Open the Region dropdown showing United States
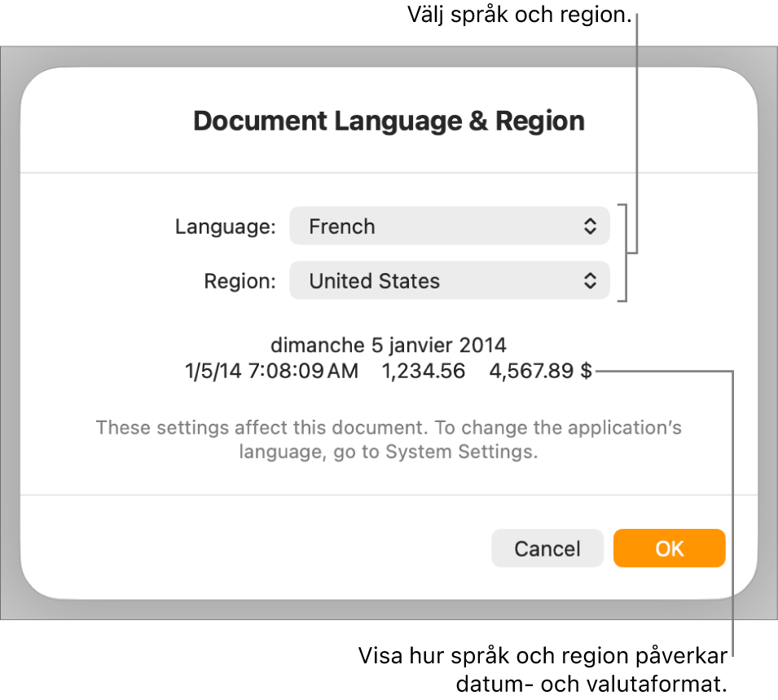Screen dimensions: 778x700 [x=449, y=280]
